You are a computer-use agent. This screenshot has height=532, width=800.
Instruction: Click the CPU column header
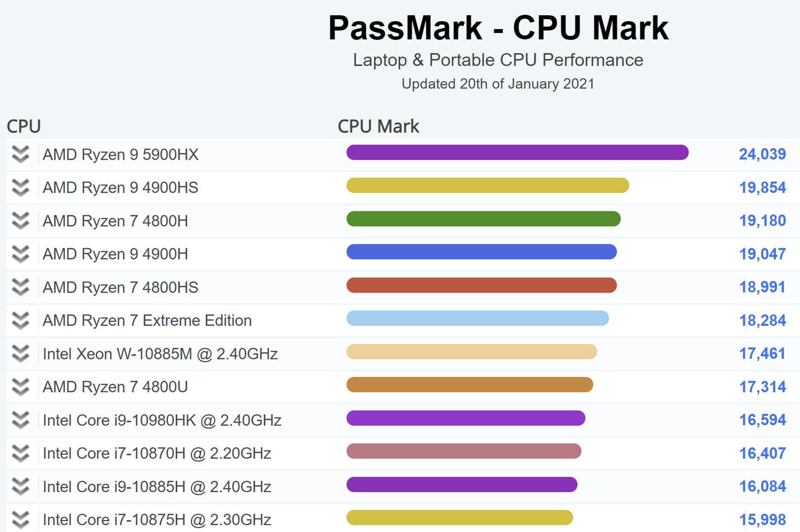click(24, 127)
